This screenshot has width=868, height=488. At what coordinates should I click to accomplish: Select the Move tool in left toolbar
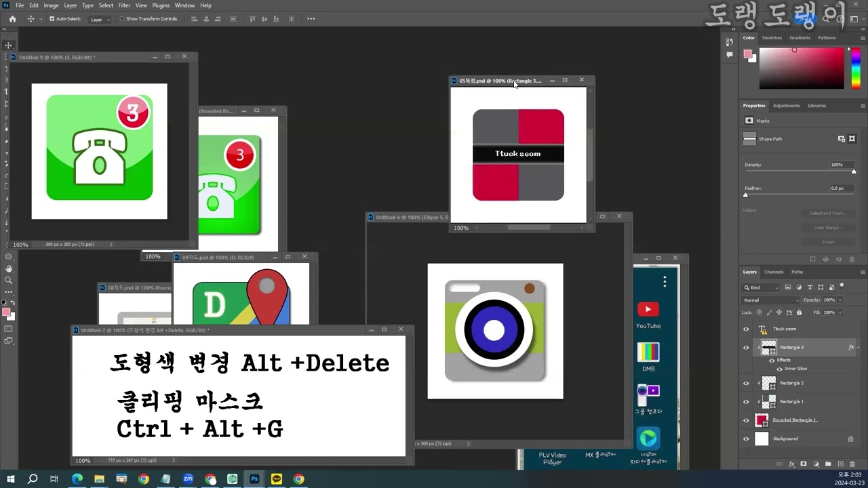tap(8, 45)
